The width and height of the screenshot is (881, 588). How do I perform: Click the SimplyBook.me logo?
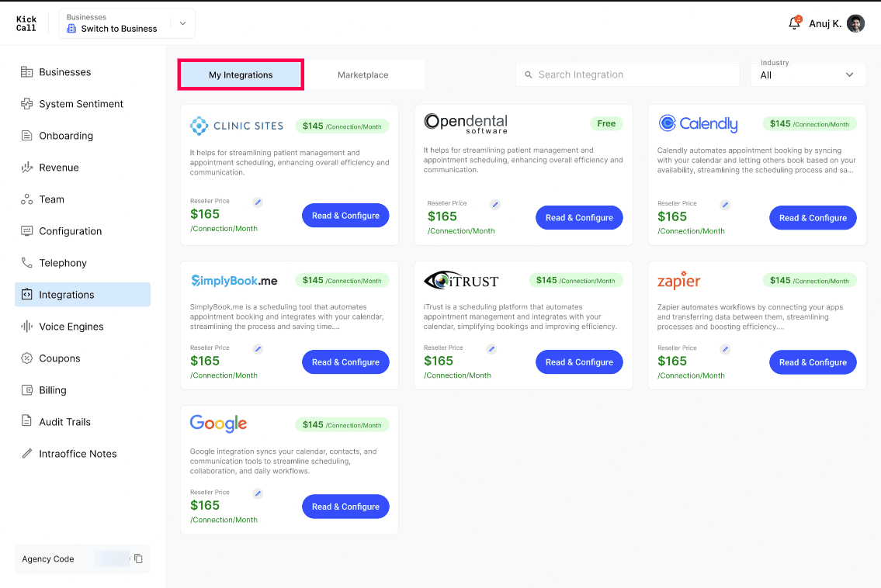click(234, 280)
